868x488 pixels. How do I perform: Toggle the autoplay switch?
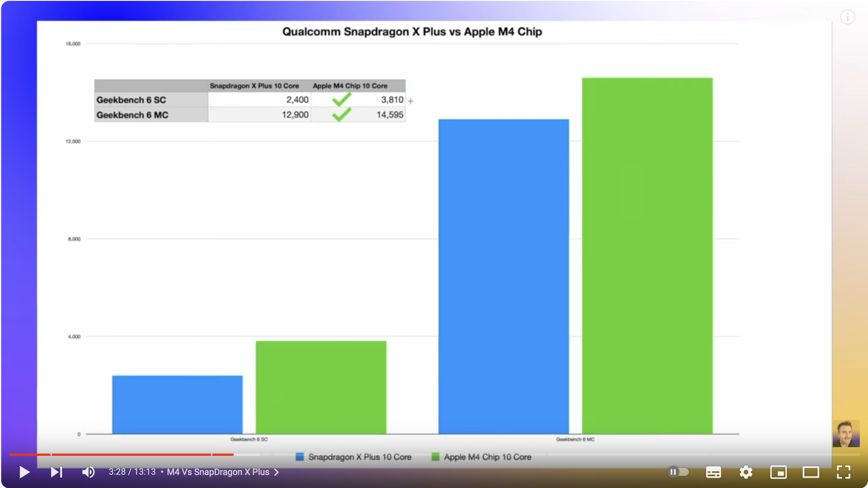[x=678, y=472]
